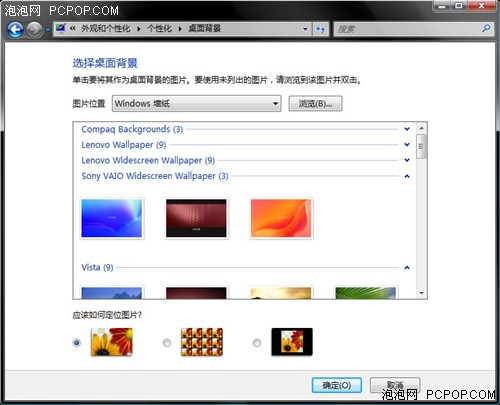Click the tiled flowers preview image
Screen dimensions: 500x405
click(202, 342)
